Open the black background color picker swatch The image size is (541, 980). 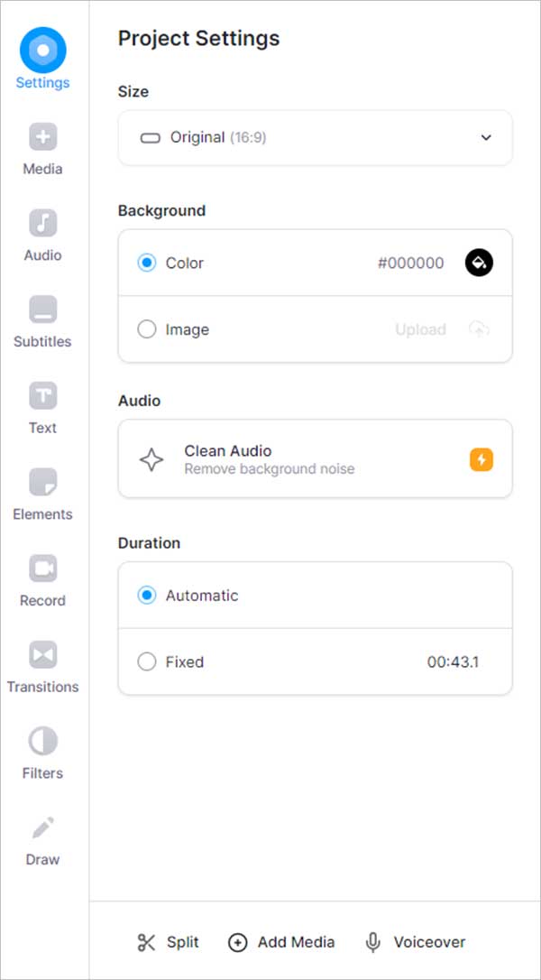[x=479, y=263]
